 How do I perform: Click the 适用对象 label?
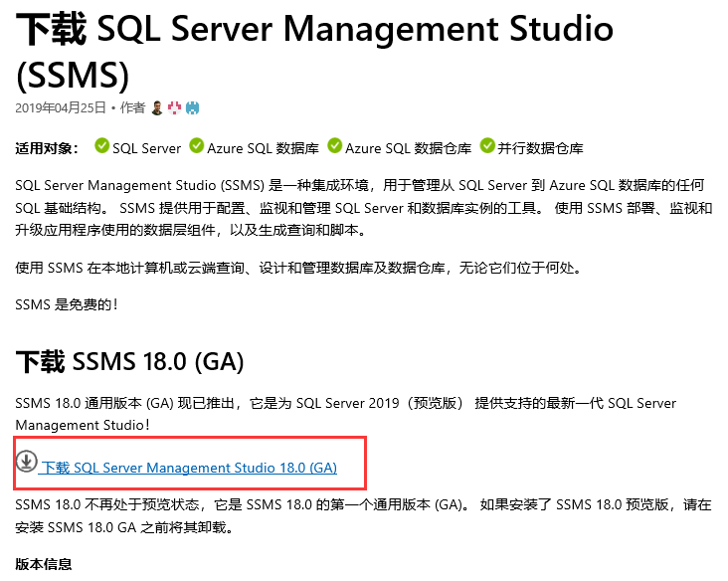(x=47, y=148)
